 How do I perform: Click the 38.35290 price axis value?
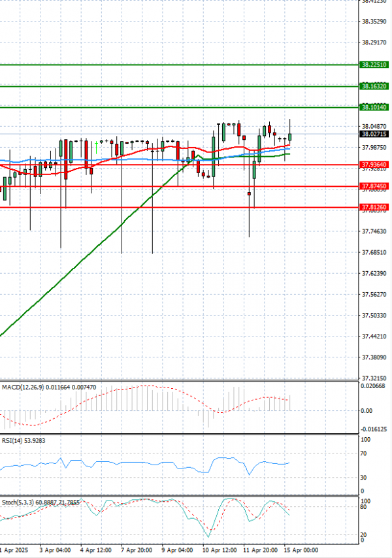tap(374, 22)
